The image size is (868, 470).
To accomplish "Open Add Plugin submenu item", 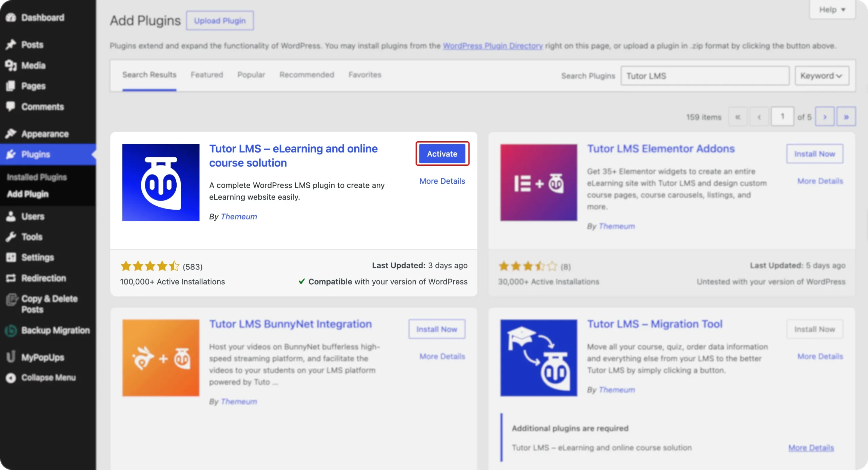I will click(x=28, y=194).
